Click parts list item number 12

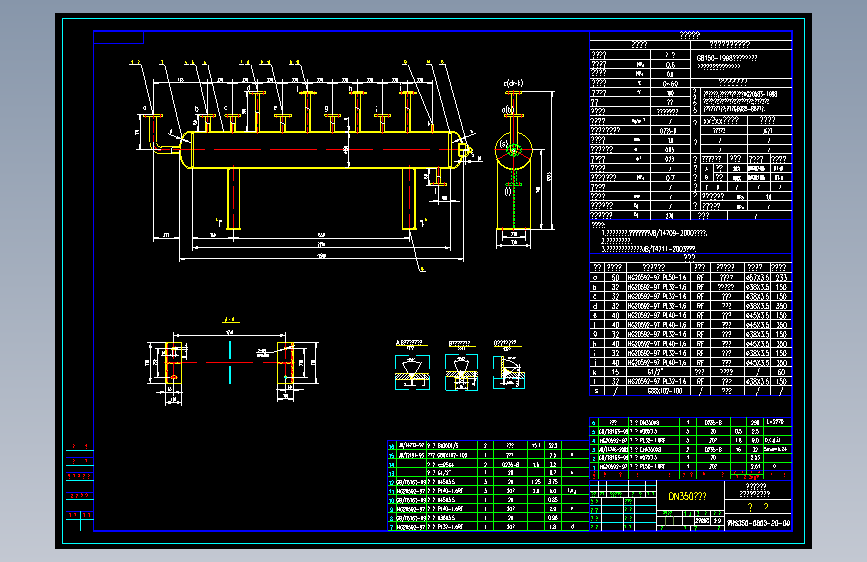391,482
